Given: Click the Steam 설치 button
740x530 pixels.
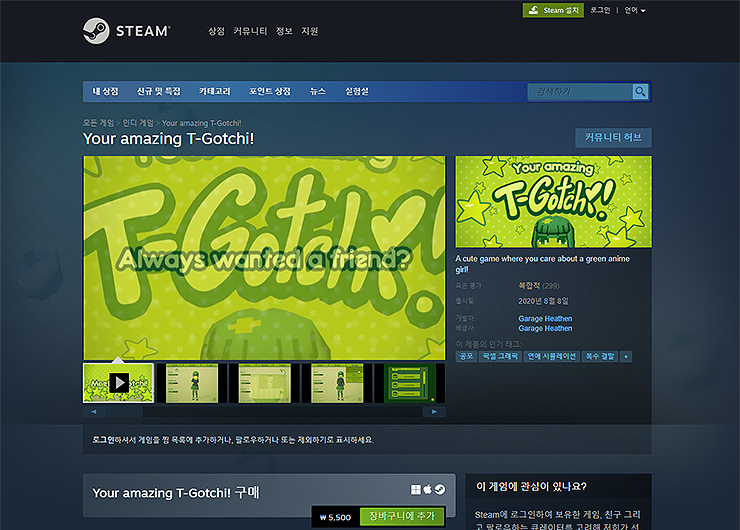Looking at the screenshot, I should [553, 10].
